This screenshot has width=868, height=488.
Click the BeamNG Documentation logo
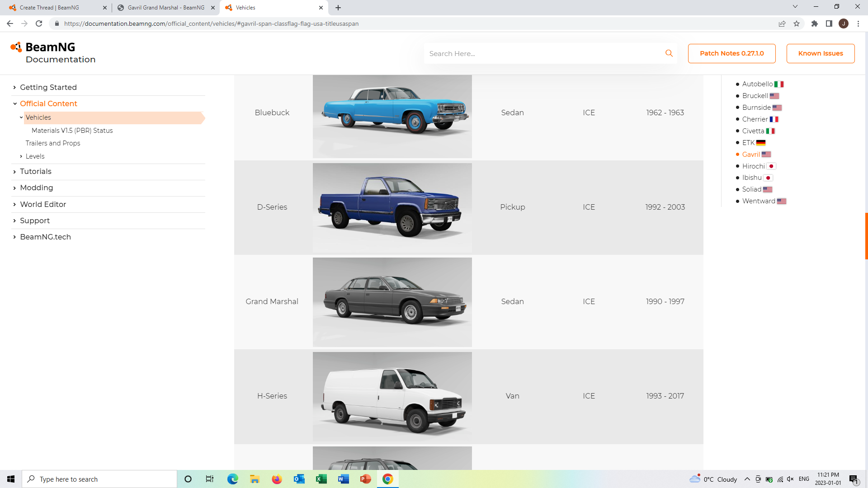coord(53,53)
